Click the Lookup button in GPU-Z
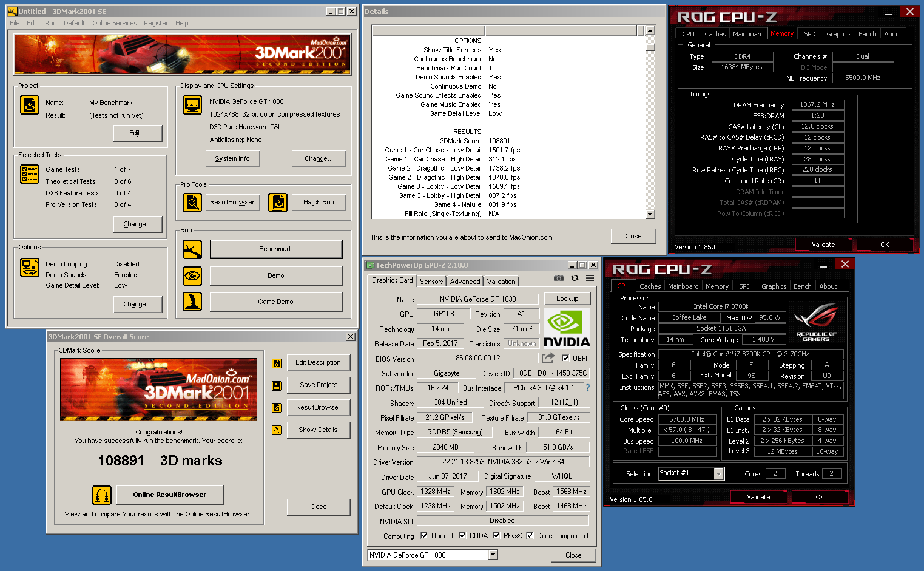This screenshot has height=571, width=924. (567, 299)
